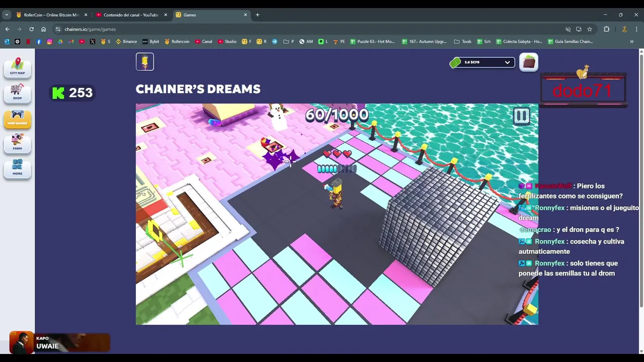Go forward in browser history
The width and height of the screenshot is (644, 362).
pyautogui.click(x=20, y=29)
